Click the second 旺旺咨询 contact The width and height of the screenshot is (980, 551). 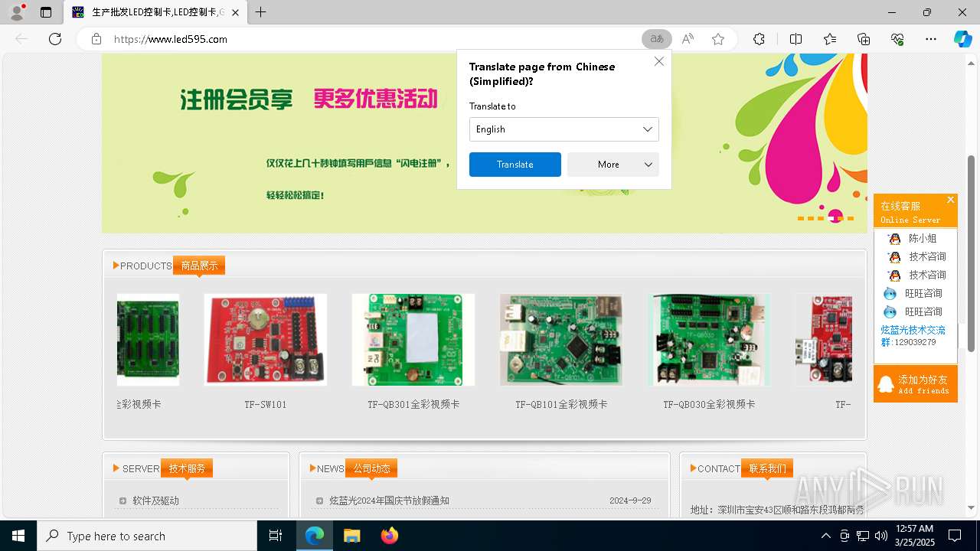coord(913,312)
